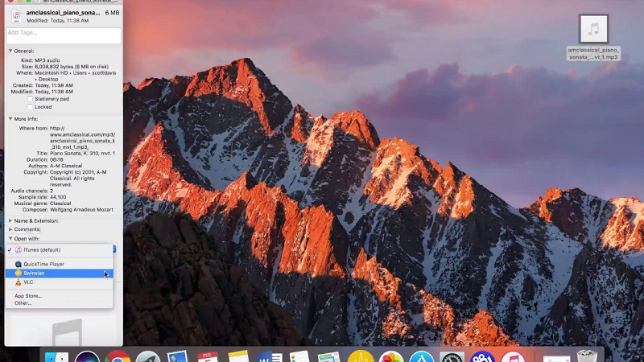Viewport: 644px width, 362px height.
Task: Open iTunes from the Dock
Action: (513, 357)
